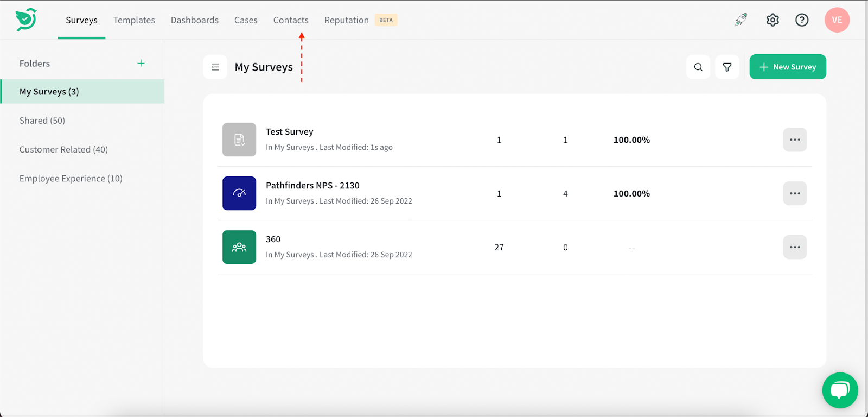Switch to the Surveys tab

click(81, 20)
